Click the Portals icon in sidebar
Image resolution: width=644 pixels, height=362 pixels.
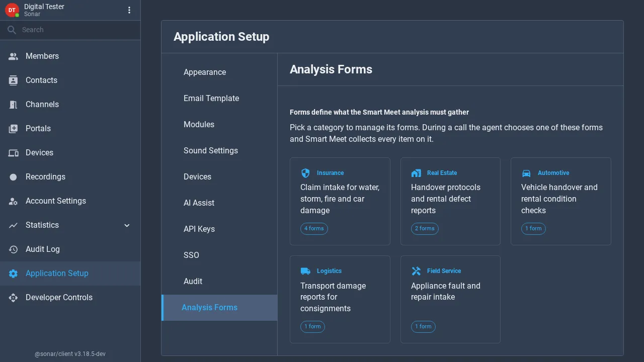coord(13,129)
